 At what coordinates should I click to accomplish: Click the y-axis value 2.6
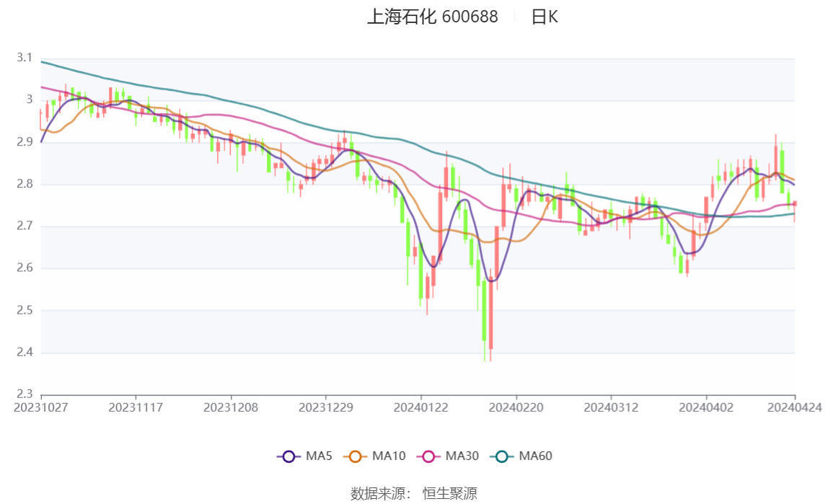(x=25, y=268)
